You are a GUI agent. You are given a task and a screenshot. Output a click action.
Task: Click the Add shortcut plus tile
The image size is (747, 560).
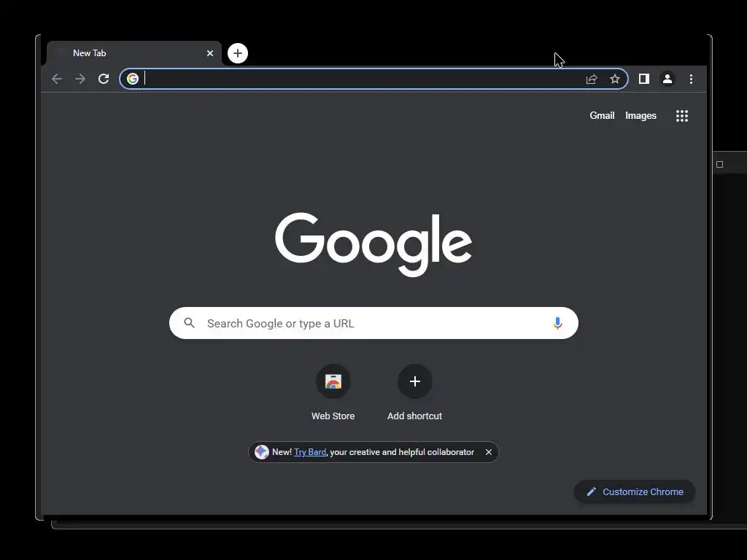(x=414, y=393)
